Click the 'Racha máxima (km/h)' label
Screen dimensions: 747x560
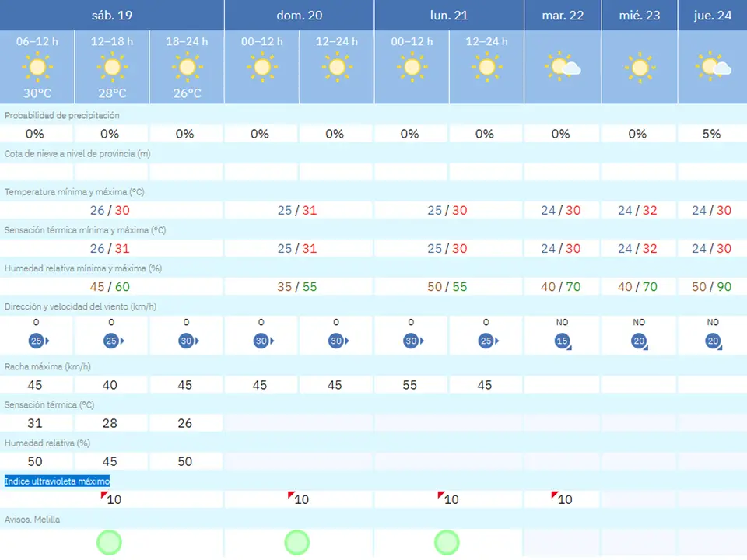tap(47, 366)
